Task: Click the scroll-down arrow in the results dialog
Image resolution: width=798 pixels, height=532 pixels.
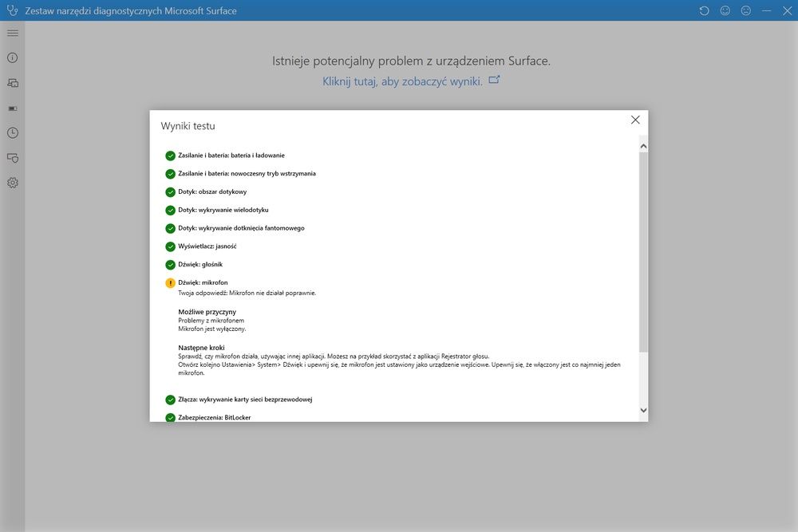Action: pos(643,411)
